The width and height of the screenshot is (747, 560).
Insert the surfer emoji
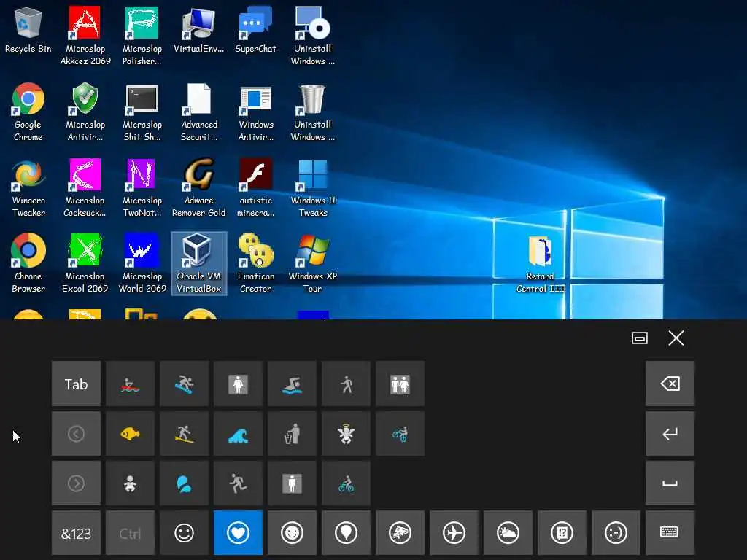184,434
